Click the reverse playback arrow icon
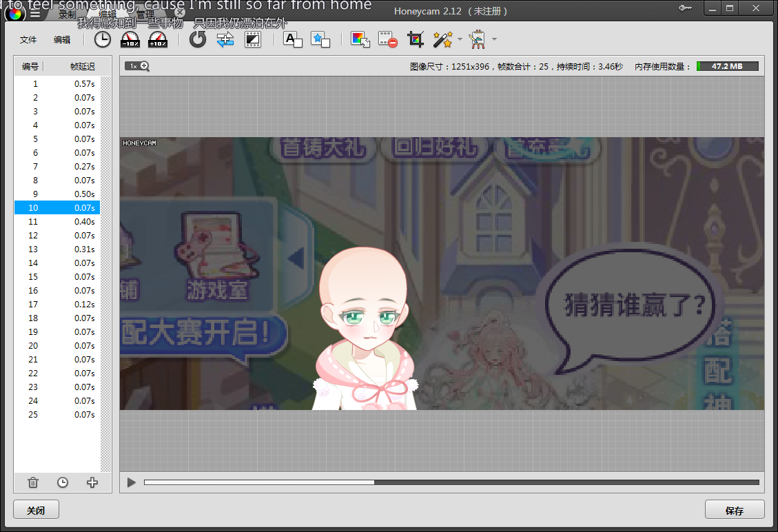The height and width of the screenshot is (532, 778). point(198,39)
